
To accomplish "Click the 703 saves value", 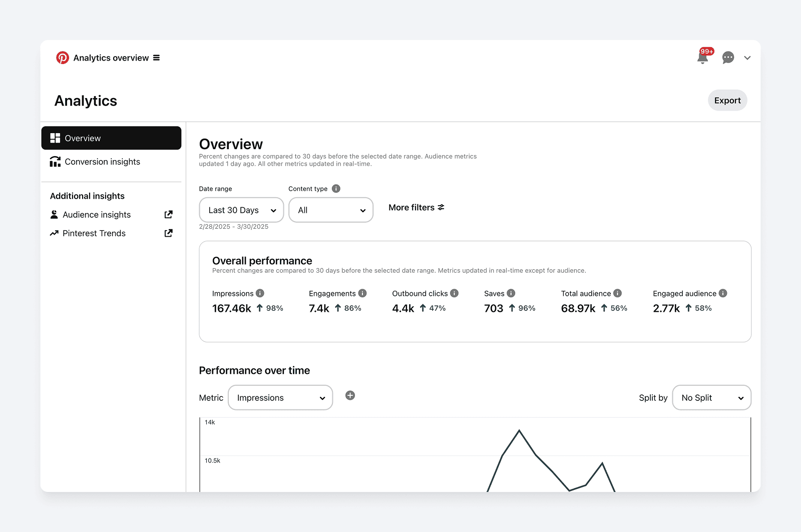I will pyautogui.click(x=494, y=308).
